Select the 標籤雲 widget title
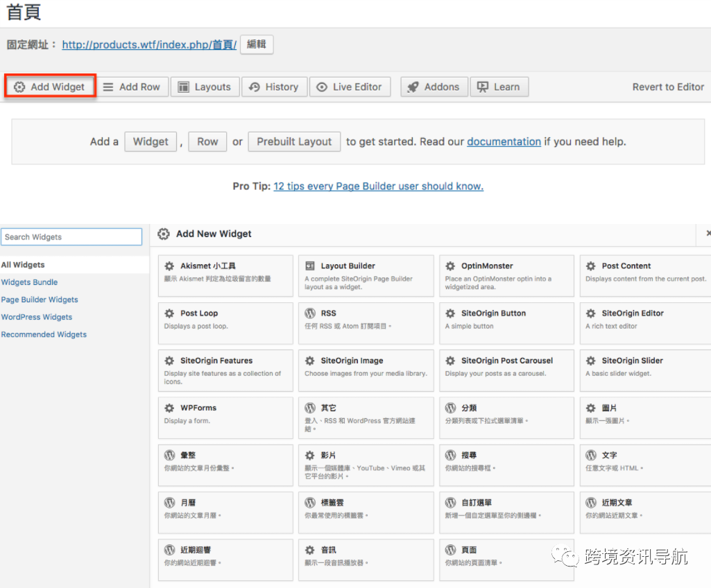The height and width of the screenshot is (588, 711). [332, 503]
